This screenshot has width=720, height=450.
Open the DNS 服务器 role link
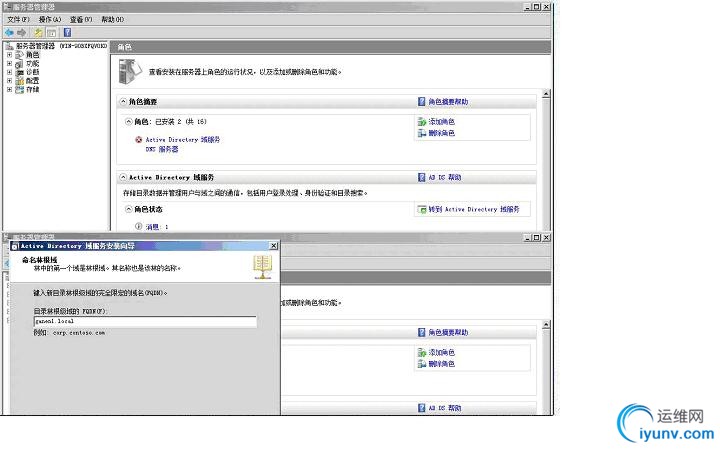click(x=162, y=149)
